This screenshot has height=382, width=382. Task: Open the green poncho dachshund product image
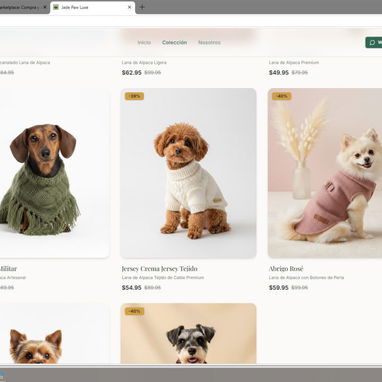click(x=54, y=173)
